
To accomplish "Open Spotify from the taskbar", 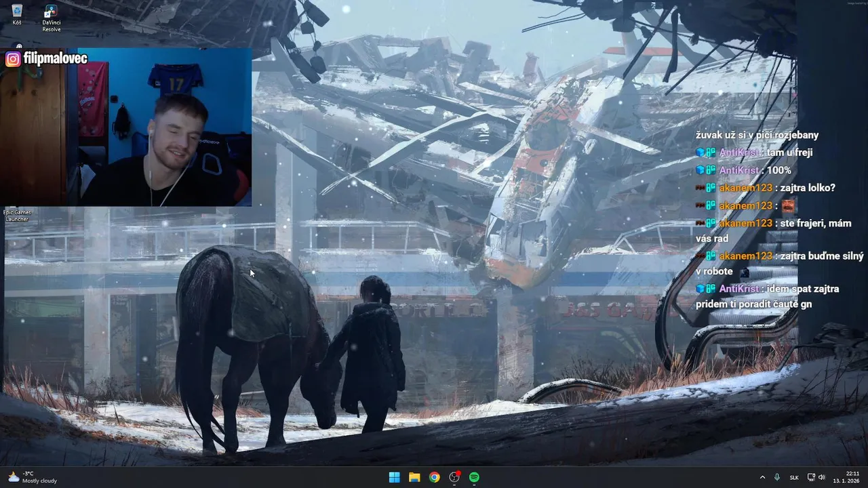I will [474, 477].
